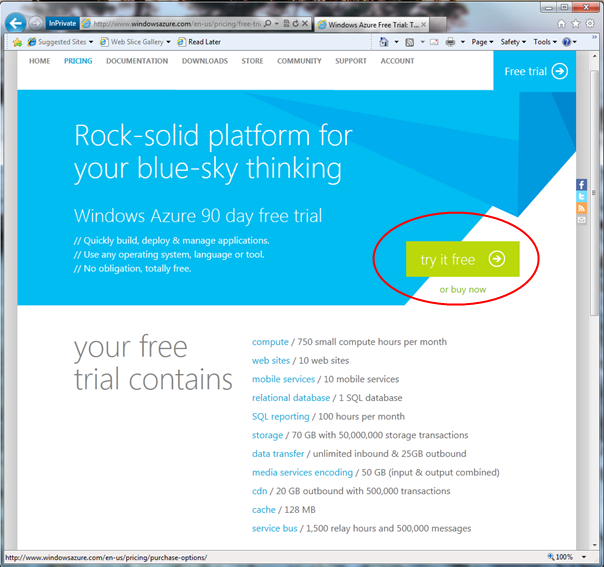Open the RSS feed side icon
Viewport: 604px width, 567px height.
coord(582,208)
